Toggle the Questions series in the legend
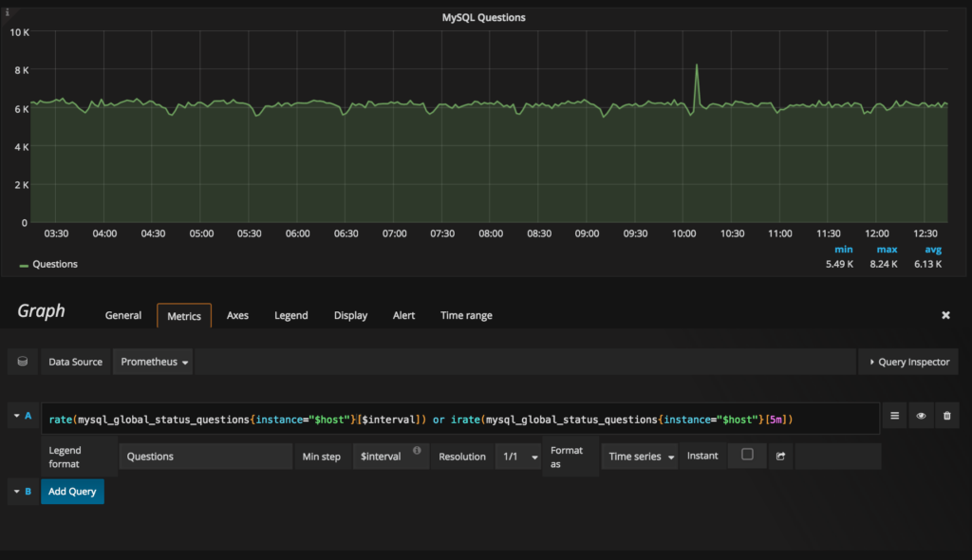This screenshot has height=560, width=972. click(55, 264)
